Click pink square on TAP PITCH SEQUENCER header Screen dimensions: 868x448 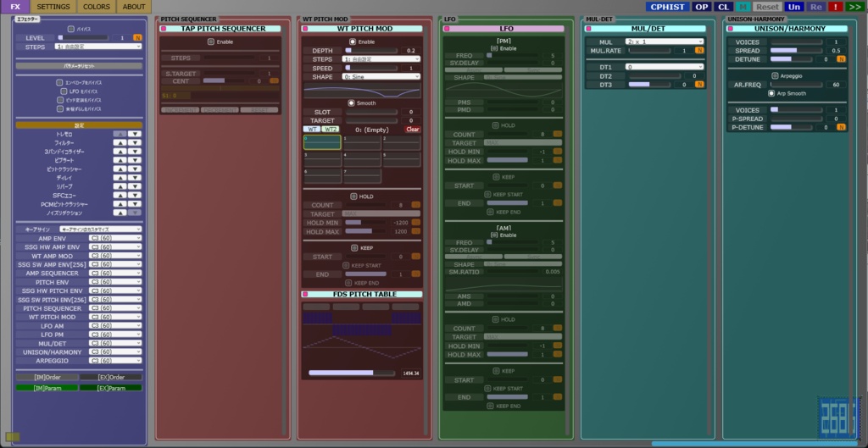tap(164, 29)
